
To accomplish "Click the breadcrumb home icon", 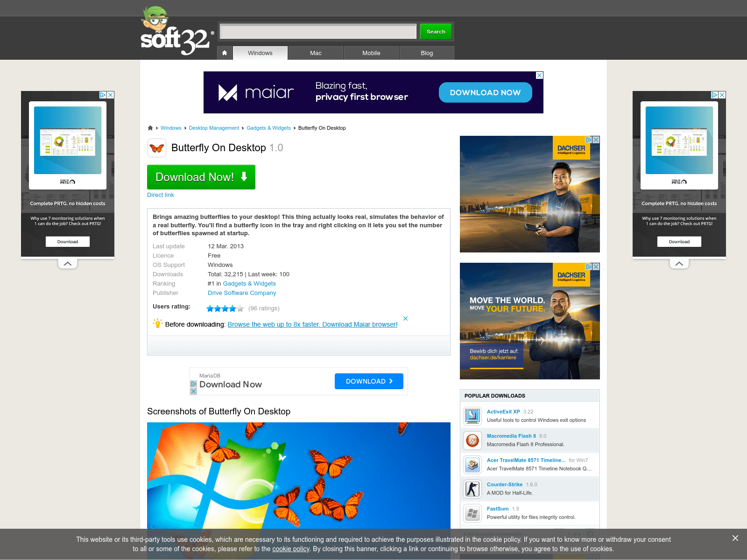I will pos(150,128).
